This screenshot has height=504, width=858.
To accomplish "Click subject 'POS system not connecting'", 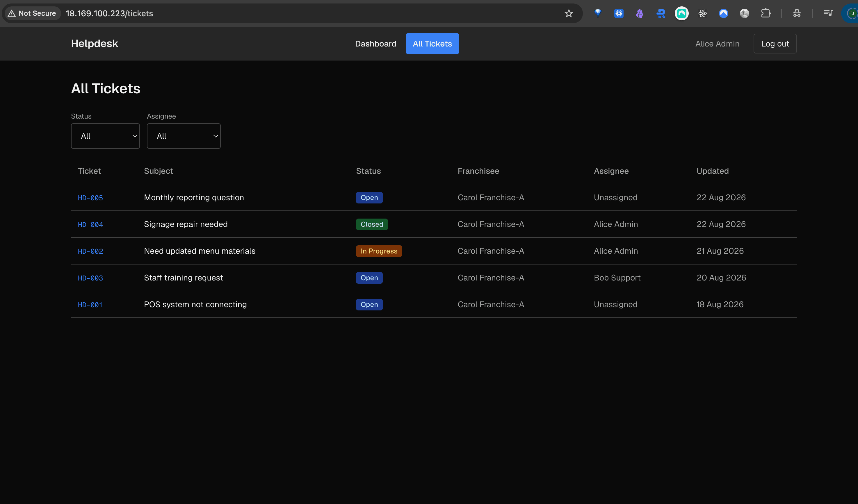I will click(x=195, y=304).
